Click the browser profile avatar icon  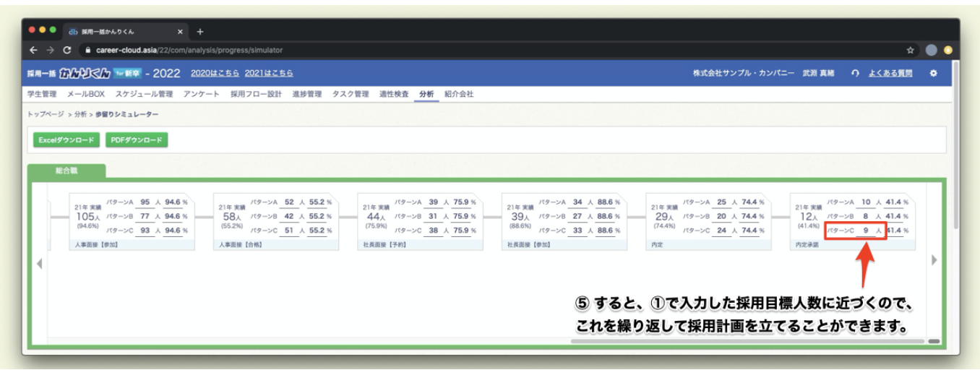tap(932, 50)
